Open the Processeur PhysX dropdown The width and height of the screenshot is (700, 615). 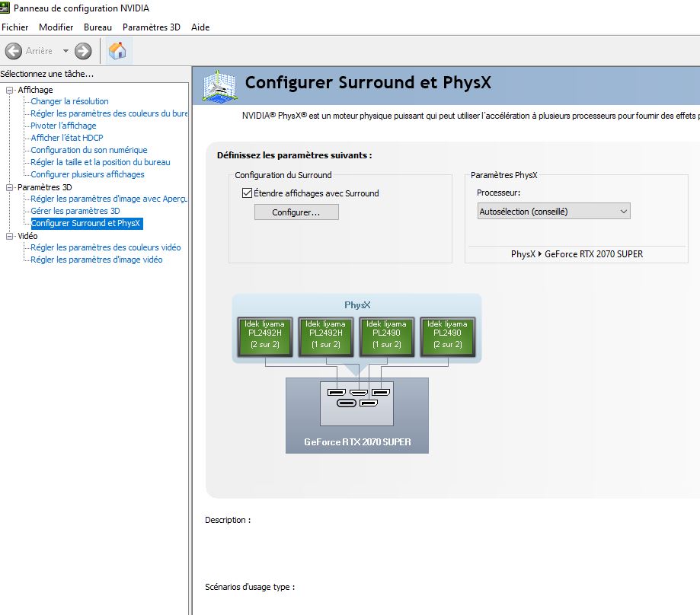coord(554,212)
